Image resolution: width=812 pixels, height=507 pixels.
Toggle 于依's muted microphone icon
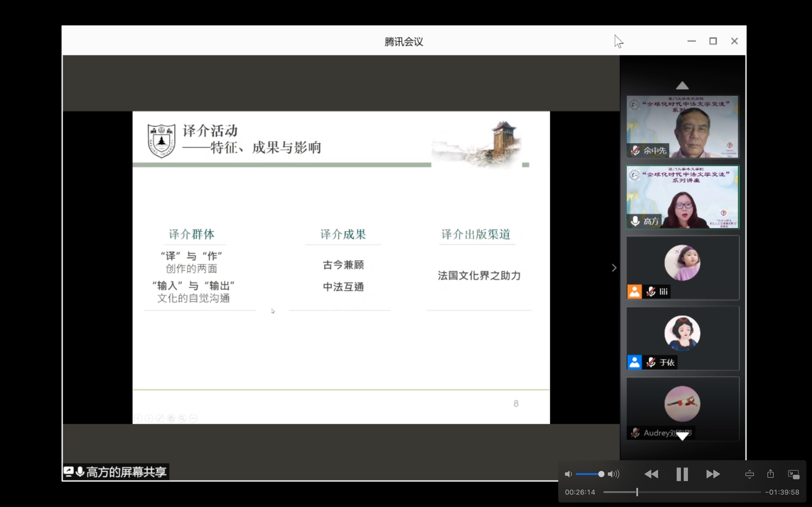coord(651,362)
